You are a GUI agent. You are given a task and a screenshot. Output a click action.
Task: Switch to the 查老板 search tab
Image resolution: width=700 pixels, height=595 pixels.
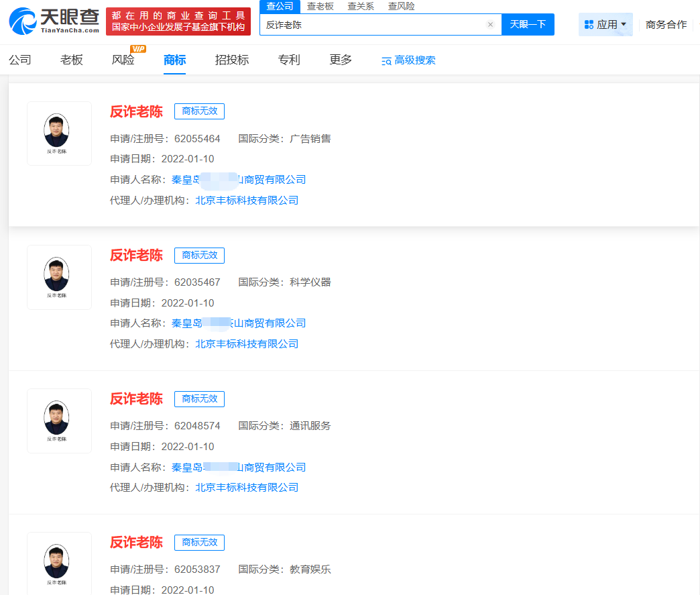pyautogui.click(x=320, y=5)
